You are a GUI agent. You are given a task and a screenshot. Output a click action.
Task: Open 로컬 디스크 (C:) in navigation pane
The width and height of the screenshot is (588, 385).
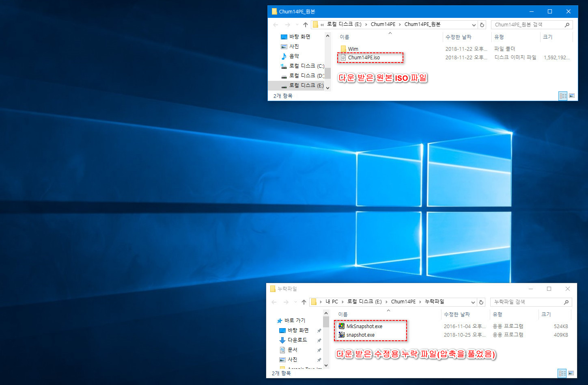point(302,66)
